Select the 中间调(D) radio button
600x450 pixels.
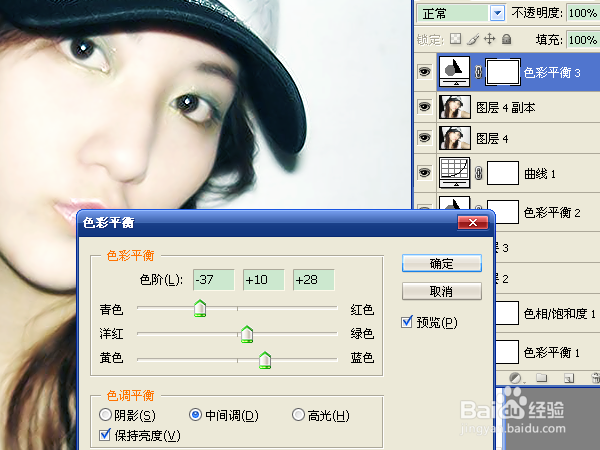(196, 415)
